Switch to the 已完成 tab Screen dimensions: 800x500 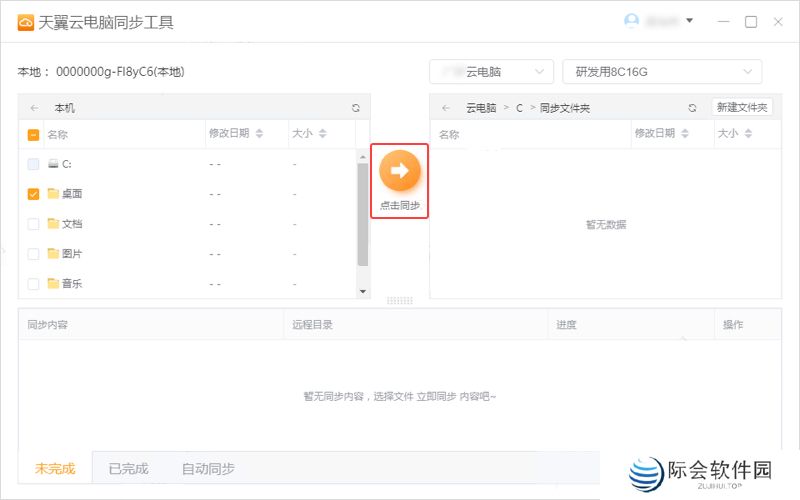[129, 468]
